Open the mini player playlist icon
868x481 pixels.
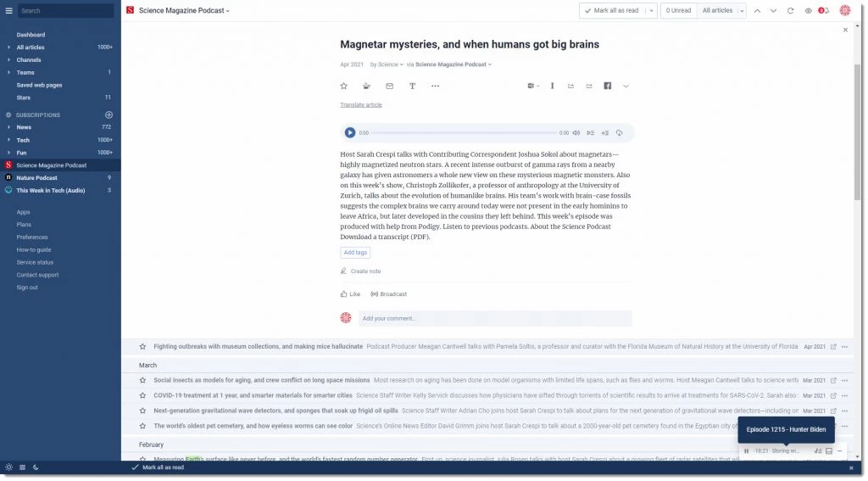818,451
